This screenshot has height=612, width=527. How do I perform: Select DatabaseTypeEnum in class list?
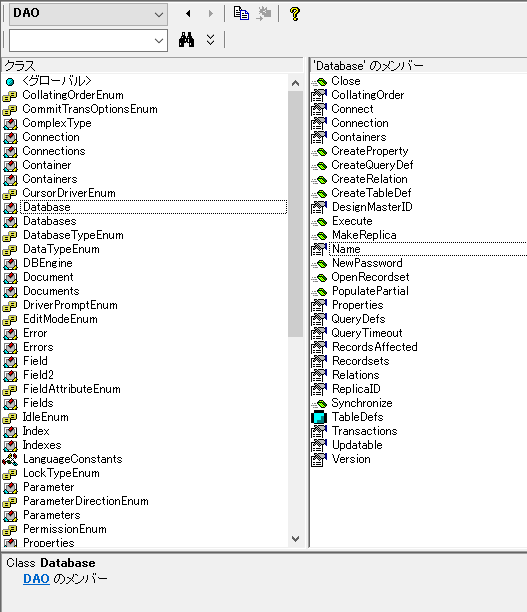pos(73,235)
